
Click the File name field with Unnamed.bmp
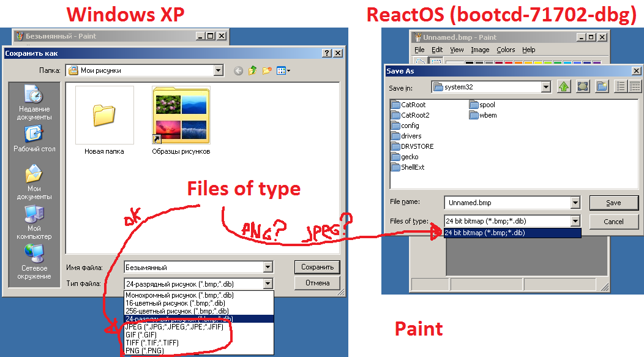click(507, 203)
